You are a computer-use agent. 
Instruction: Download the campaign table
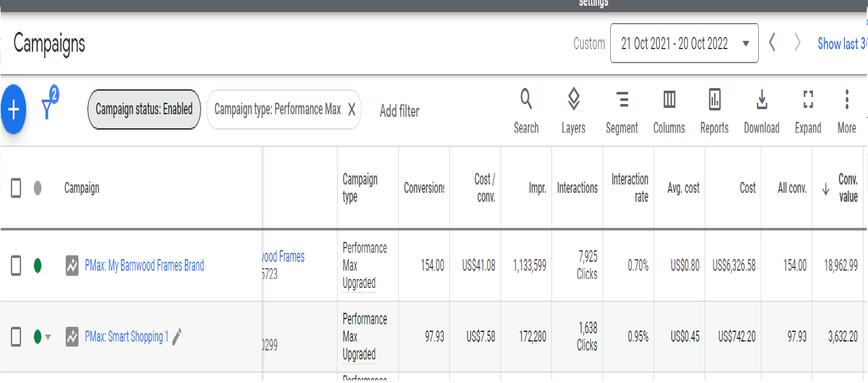coord(761,110)
